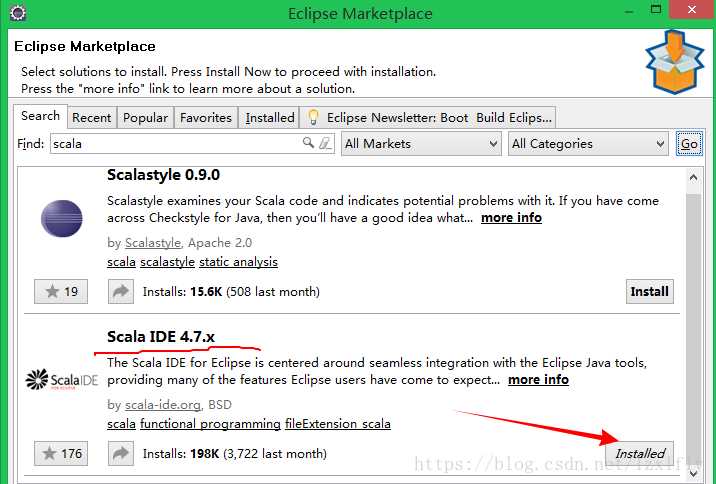Viewport: 716px width, 484px height.
Task: Click the Installs 198K text
Action: 235,454
